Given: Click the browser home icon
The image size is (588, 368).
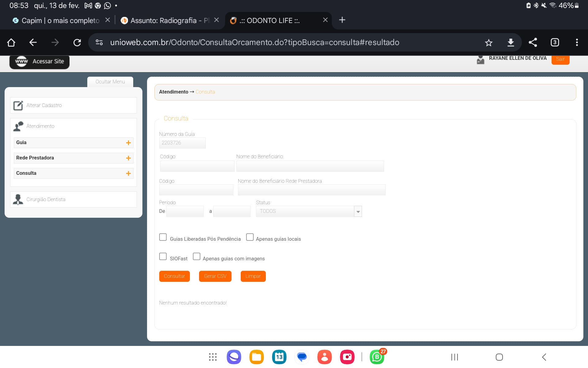Looking at the screenshot, I should pyautogui.click(x=11, y=42).
